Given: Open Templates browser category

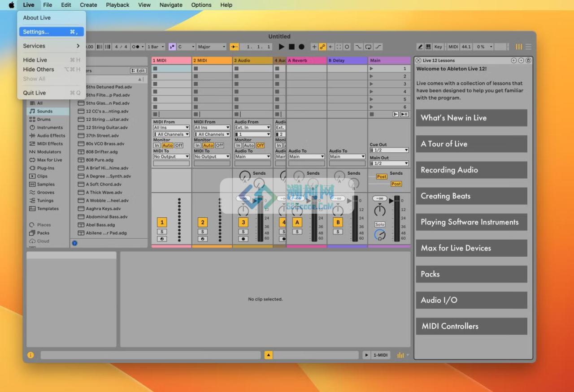Looking at the screenshot, I should coord(48,208).
